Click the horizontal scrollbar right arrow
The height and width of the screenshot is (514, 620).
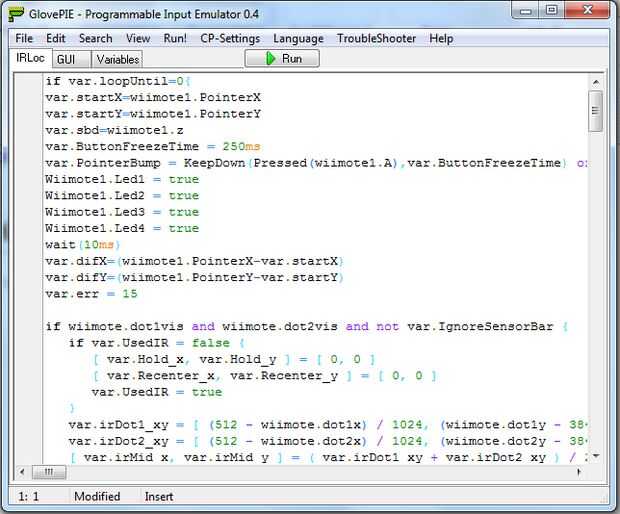[x=579, y=472]
